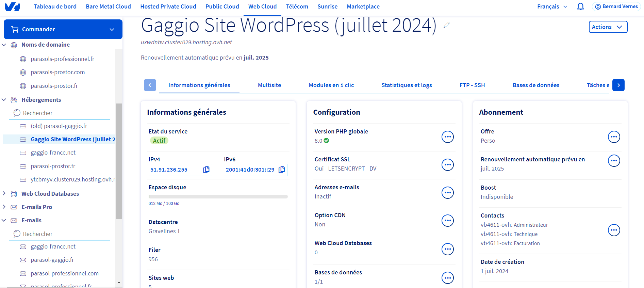The width and height of the screenshot is (644, 288).
Task: Open the Option CDN more-options menu
Action: pyautogui.click(x=447, y=221)
